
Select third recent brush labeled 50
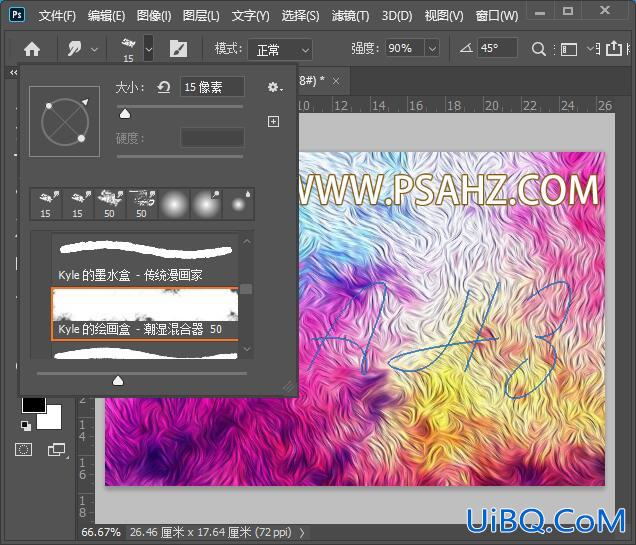point(110,204)
